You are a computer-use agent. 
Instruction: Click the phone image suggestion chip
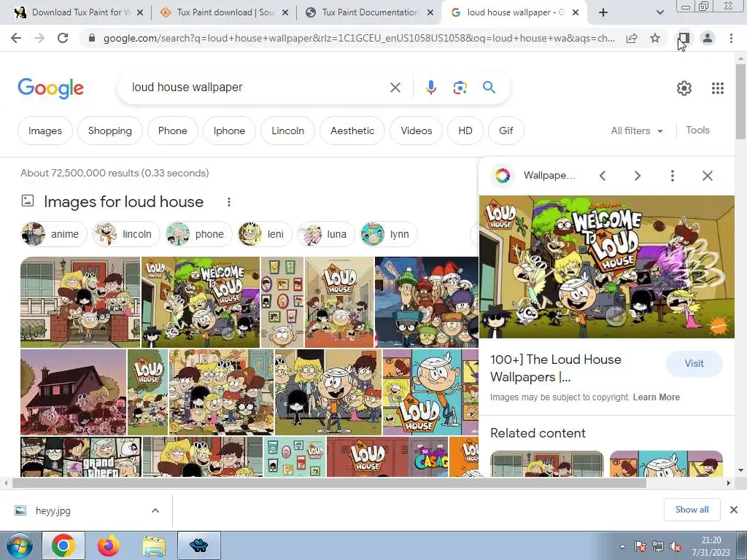(x=198, y=234)
